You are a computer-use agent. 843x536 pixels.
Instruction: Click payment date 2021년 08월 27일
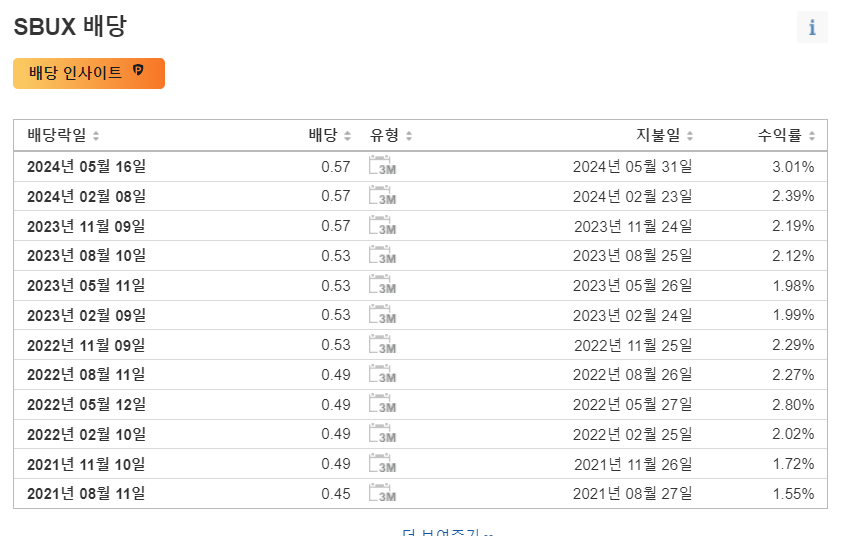633,494
